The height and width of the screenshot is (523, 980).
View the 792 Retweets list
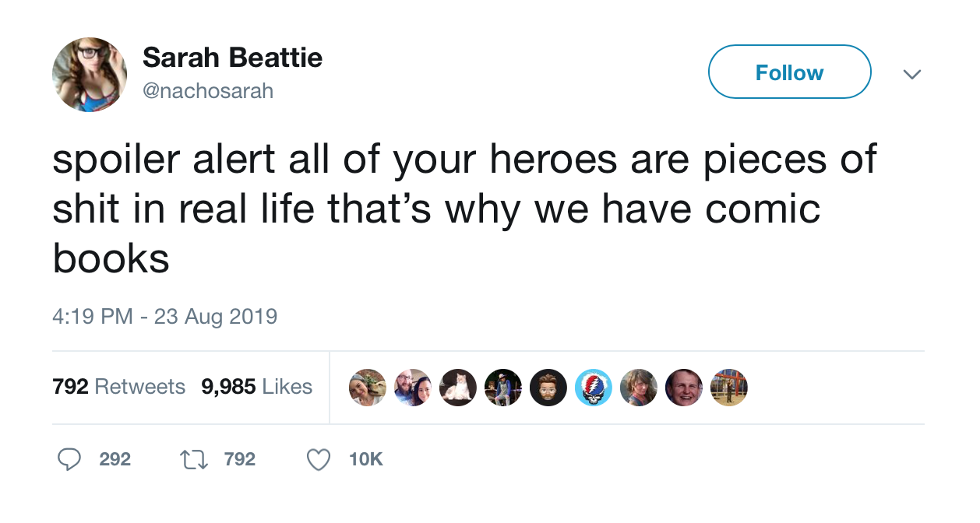(x=118, y=387)
